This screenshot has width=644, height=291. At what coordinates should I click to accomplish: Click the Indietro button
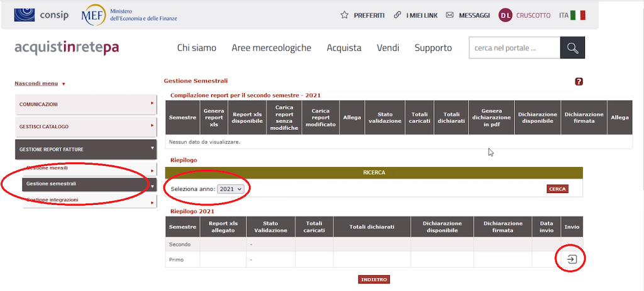[x=374, y=280]
